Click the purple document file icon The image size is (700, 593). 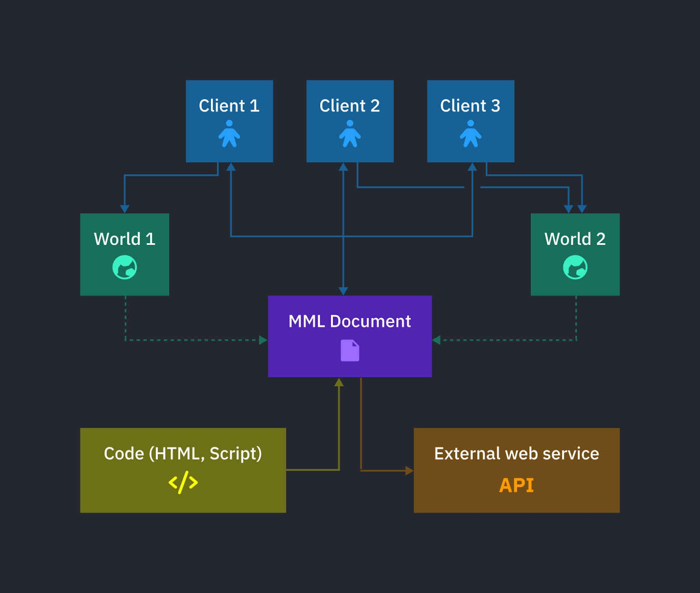(350, 351)
